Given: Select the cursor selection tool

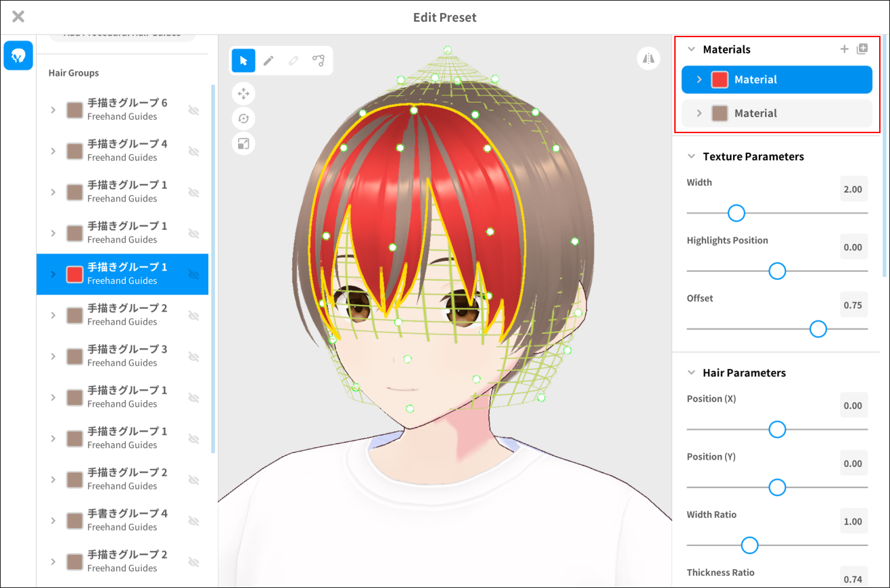Looking at the screenshot, I should click(243, 61).
